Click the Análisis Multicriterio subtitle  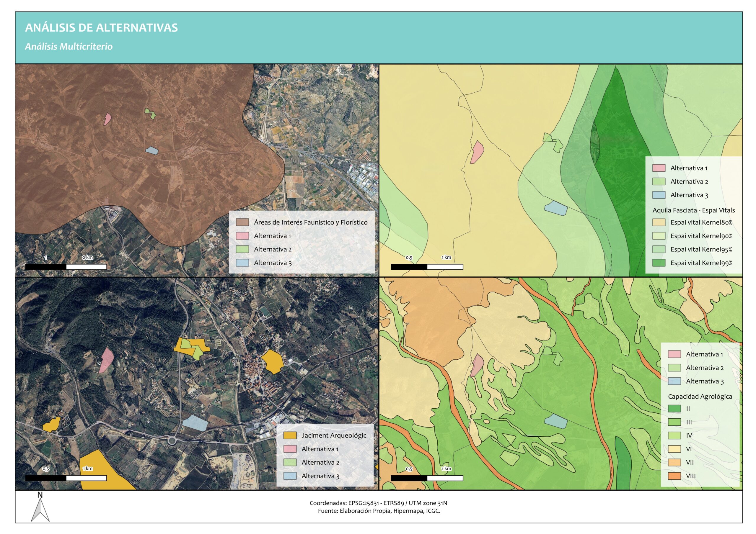tap(69, 46)
